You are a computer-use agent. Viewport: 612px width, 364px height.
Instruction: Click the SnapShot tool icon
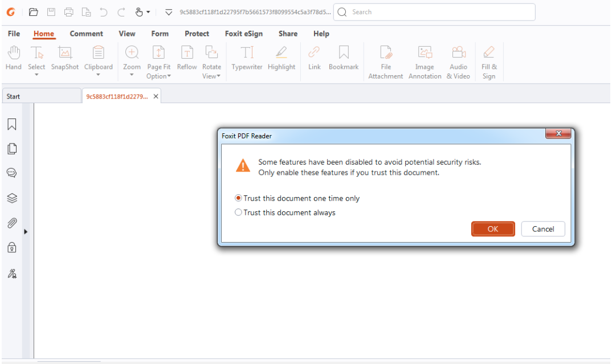[65, 59]
